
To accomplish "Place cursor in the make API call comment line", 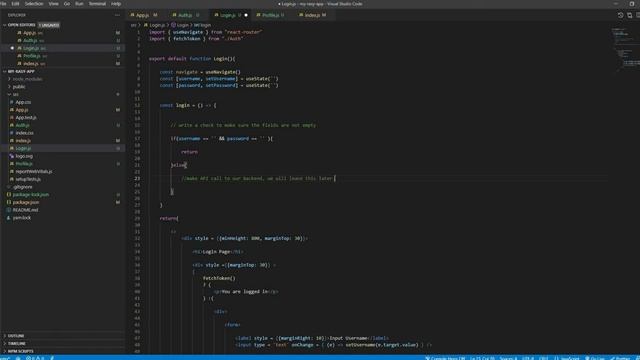I will (257, 178).
